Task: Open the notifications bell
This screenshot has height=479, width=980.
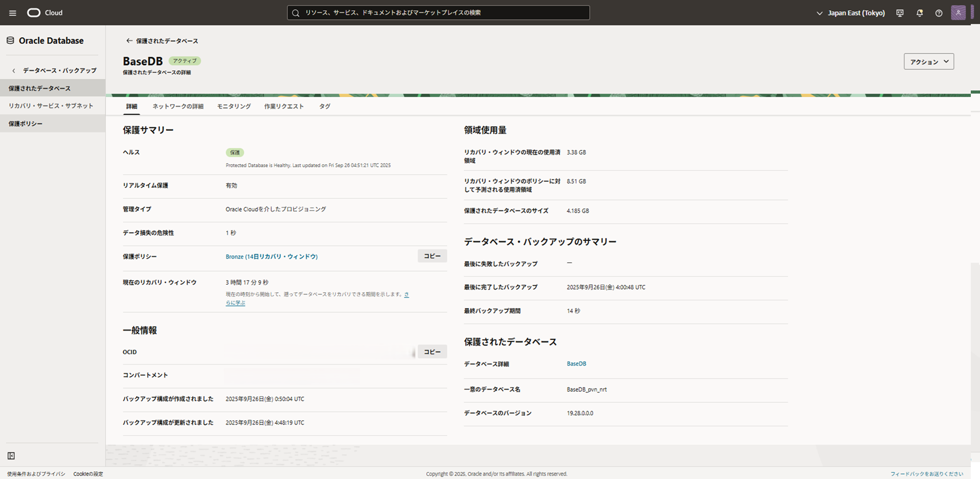Action: point(919,13)
